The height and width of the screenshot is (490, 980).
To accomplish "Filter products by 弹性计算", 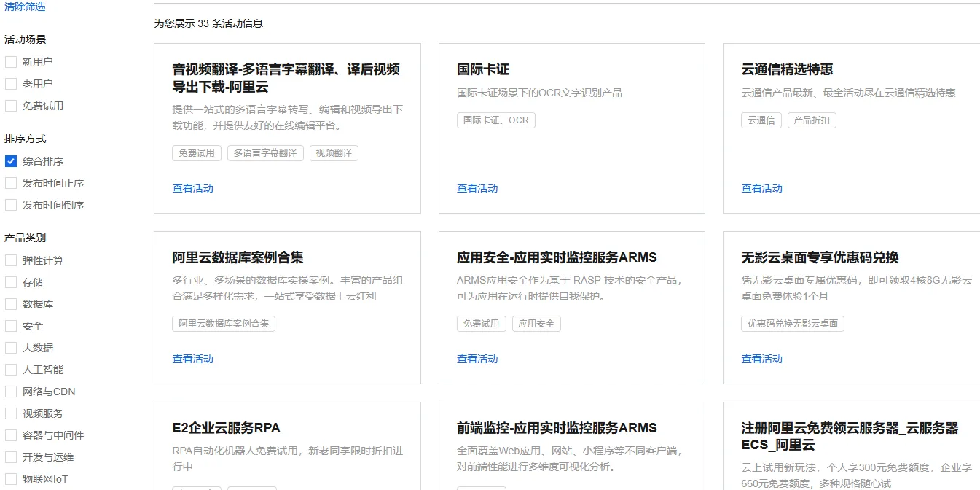I will pyautogui.click(x=10, y=260).
